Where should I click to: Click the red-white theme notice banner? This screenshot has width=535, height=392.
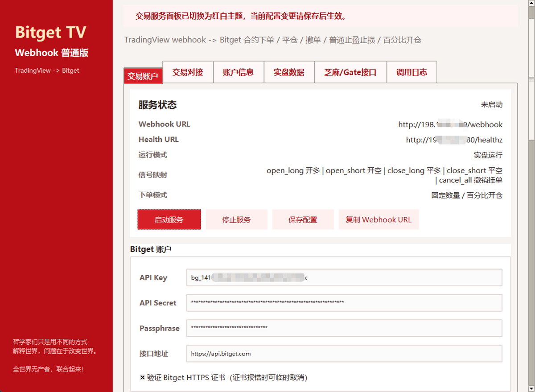(320, 16)
